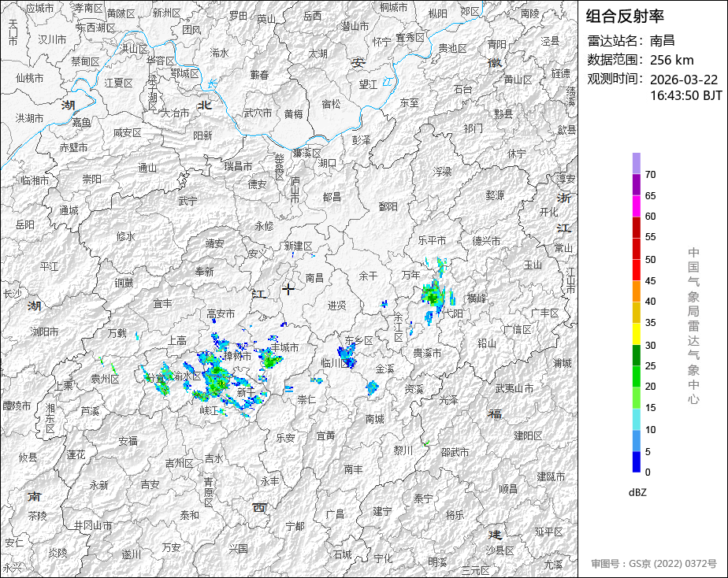Click the '南城' map label
Viewport: 728px width, 578px height.
coord(375,419)
